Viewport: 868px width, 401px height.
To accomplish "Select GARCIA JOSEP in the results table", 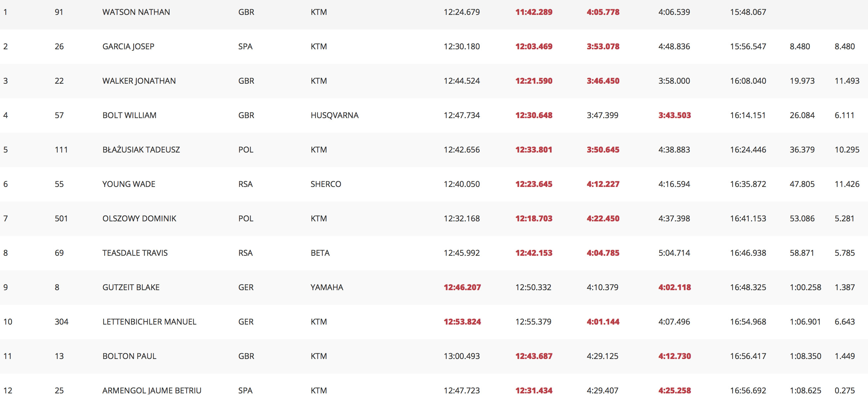I will pos(128,46).
